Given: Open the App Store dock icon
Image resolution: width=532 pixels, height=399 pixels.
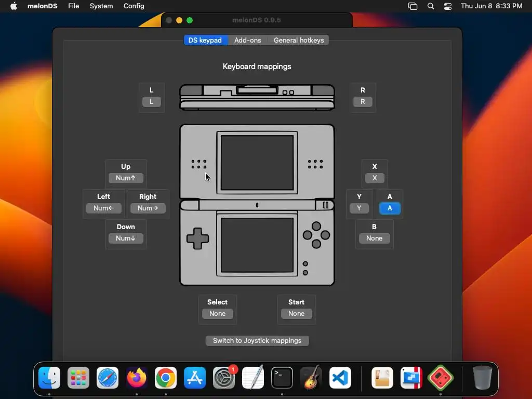Looking at the screenshot, I should 195,378.
